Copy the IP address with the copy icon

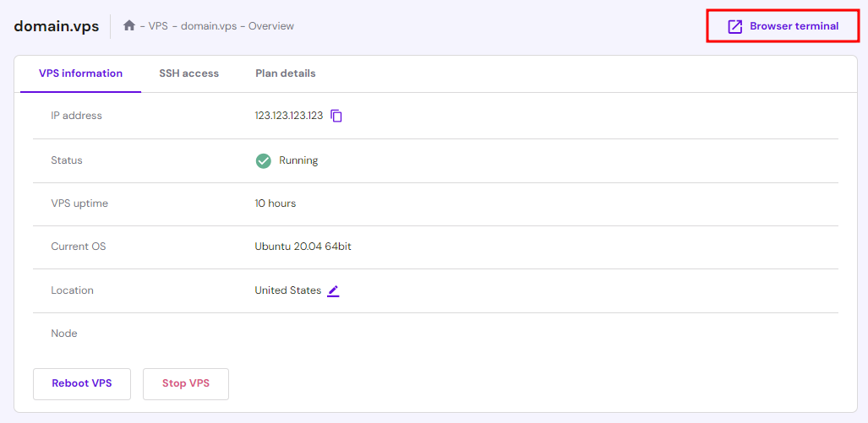pyautogui.click(x=336, y=116)
